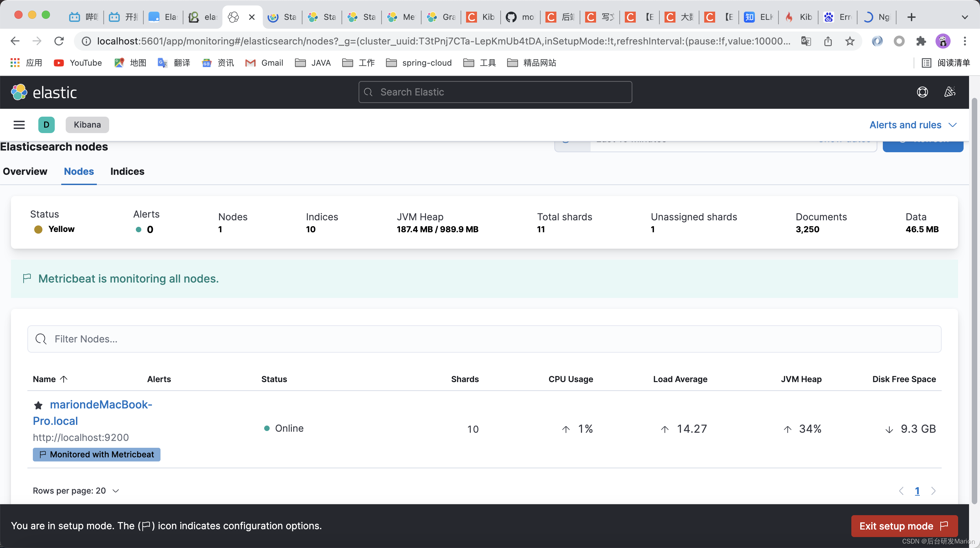Open the newsfeed celebration icon
The image size is (980, 548).
[x=950, y=92]
